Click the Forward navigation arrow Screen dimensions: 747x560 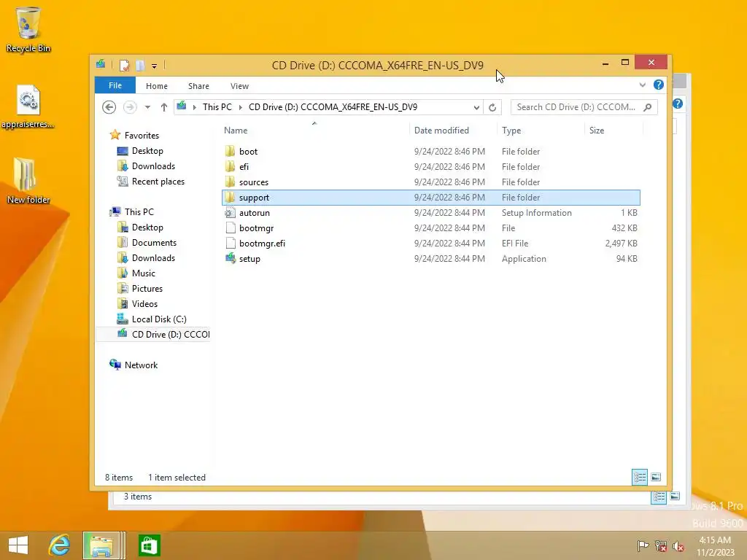[x=130, y=107]
